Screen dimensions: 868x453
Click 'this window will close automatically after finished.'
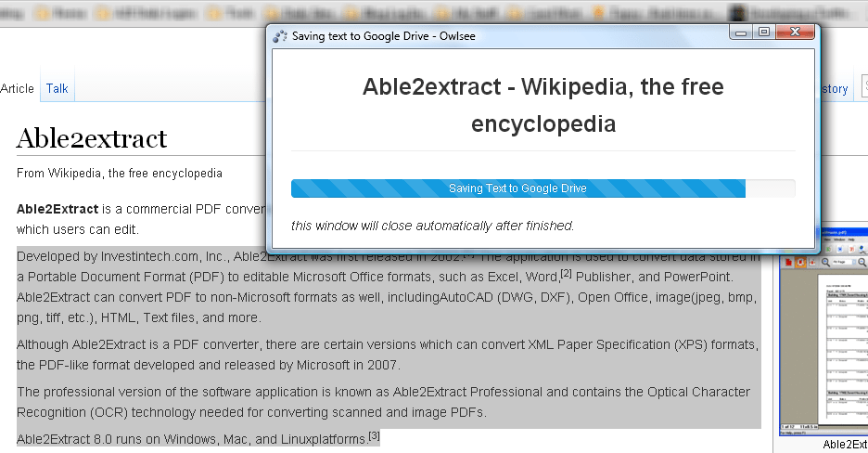click(432, 226)
